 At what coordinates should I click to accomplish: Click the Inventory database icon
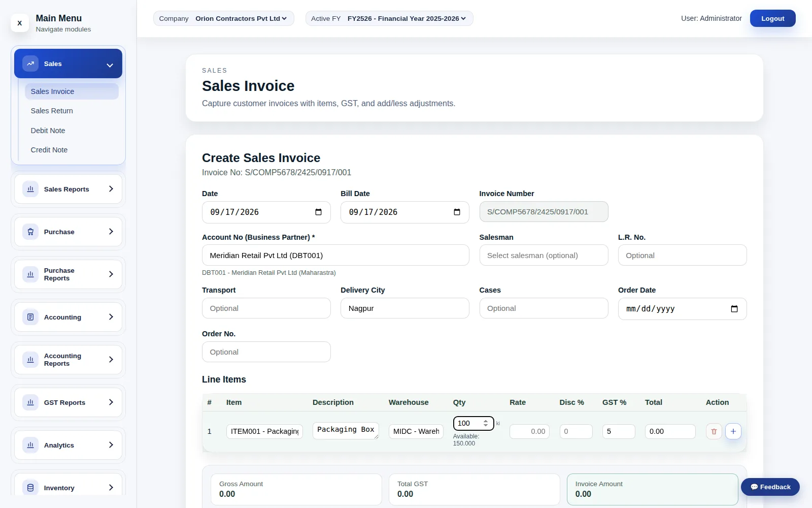[30, 488]
